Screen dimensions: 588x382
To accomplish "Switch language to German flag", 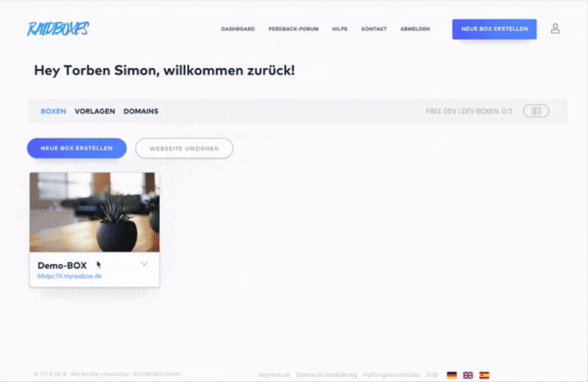I will (x=452, y=375).
